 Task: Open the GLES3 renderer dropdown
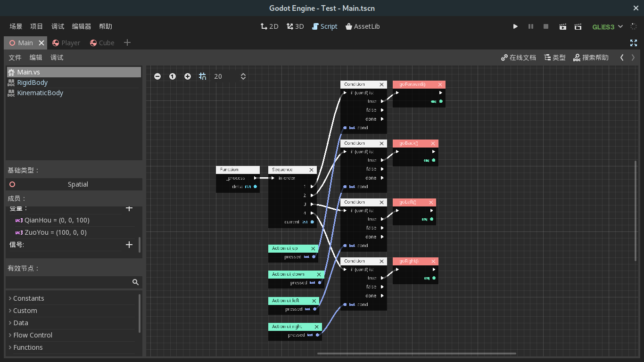608,27
